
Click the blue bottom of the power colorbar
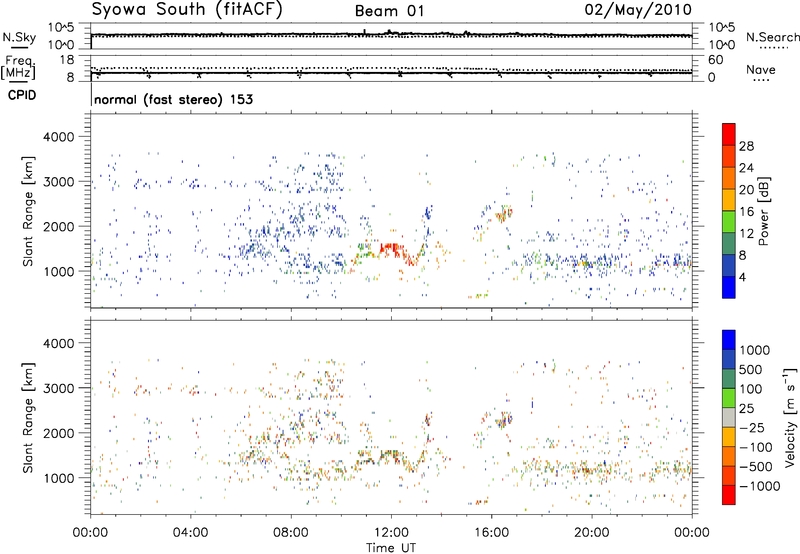(x=729, y=288)
